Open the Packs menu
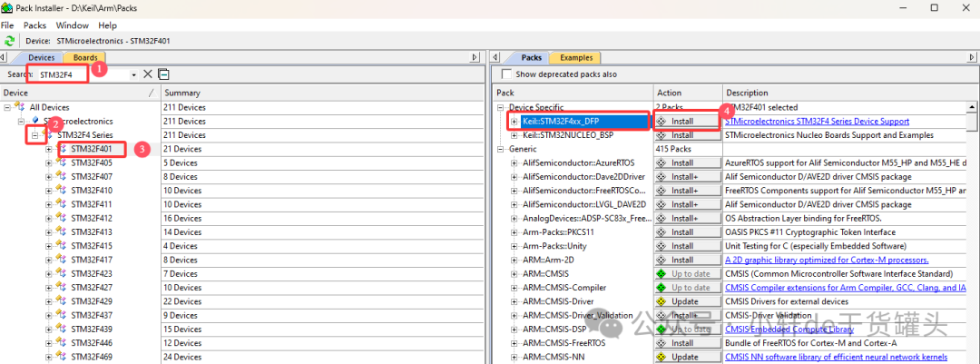Screen dimensions: 980x364 [35, 25]
